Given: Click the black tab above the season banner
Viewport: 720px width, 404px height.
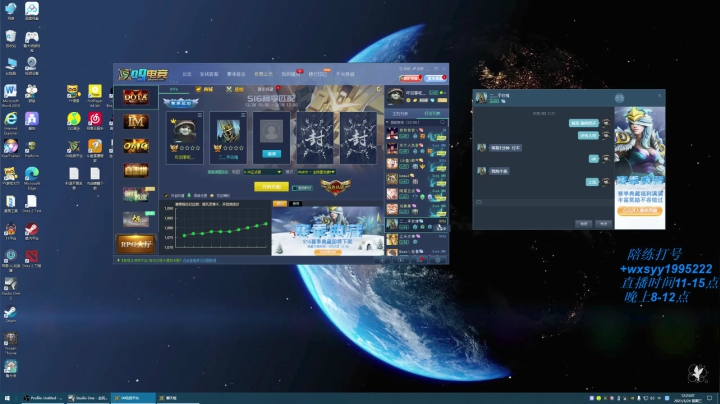Looking at the screenshot, I should [x=295, y=203].
